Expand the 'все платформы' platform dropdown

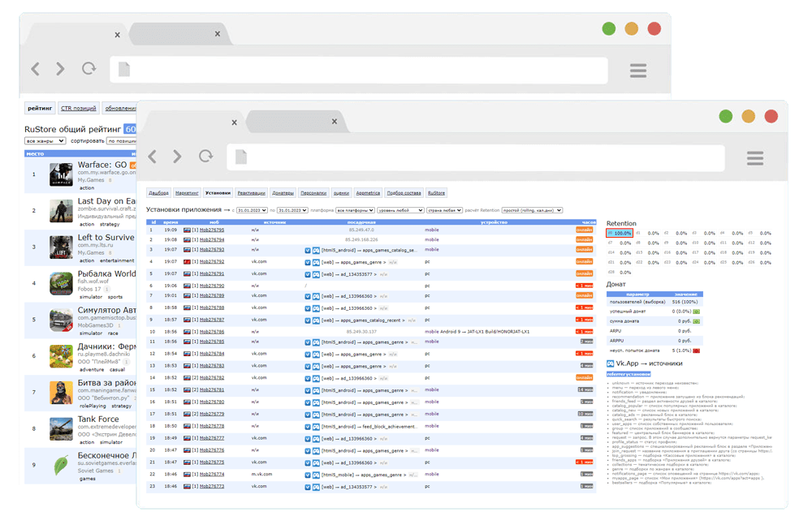coord(356,210)
